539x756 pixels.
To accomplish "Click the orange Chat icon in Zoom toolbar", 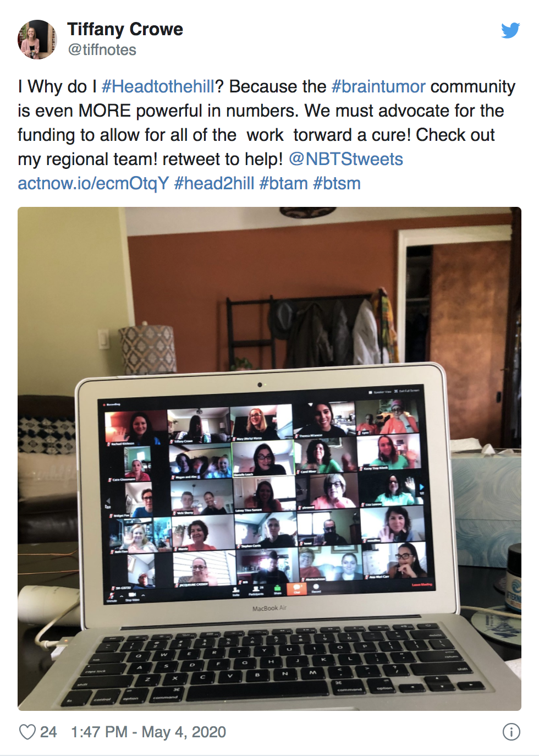I will click(x=297, y=589).
